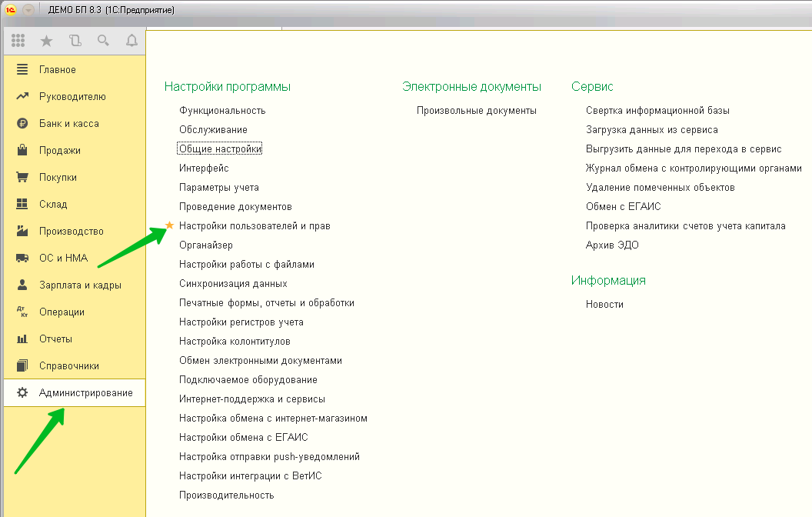Open the sections grid menu icon
This screenshot has width=812, height=517.
click(x=18, y=41)
